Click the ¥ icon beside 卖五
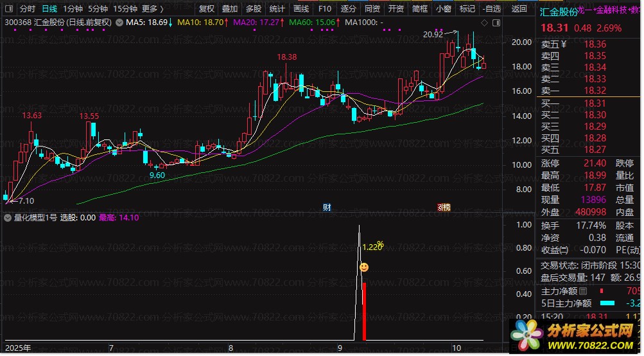 [564, 44]
